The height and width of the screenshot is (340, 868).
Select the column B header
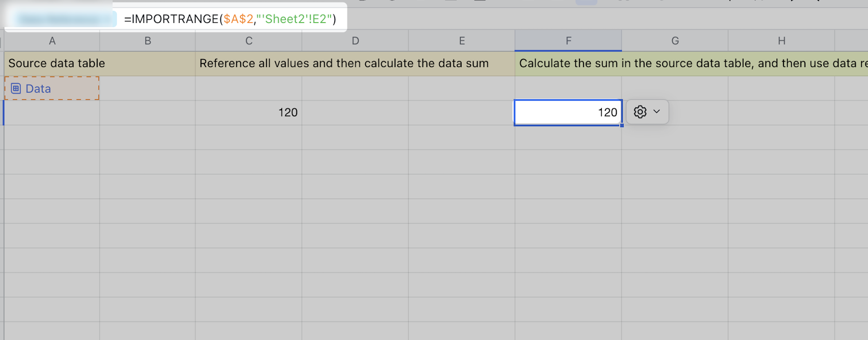pyautogui.click(x=148, y=41)
